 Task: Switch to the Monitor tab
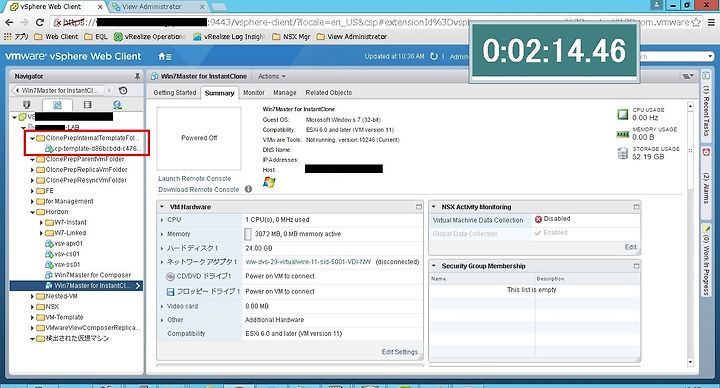[253, 93]
